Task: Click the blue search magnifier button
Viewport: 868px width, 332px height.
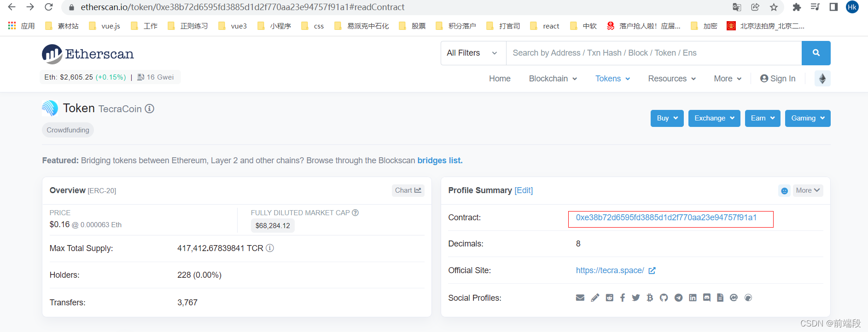Action: click(816, 53)
